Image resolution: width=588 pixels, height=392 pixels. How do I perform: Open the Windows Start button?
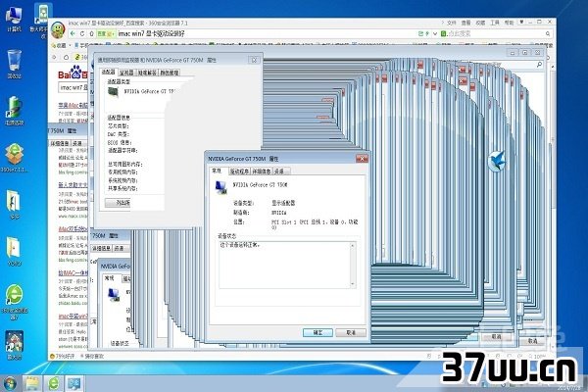click(x=9, y=383)
